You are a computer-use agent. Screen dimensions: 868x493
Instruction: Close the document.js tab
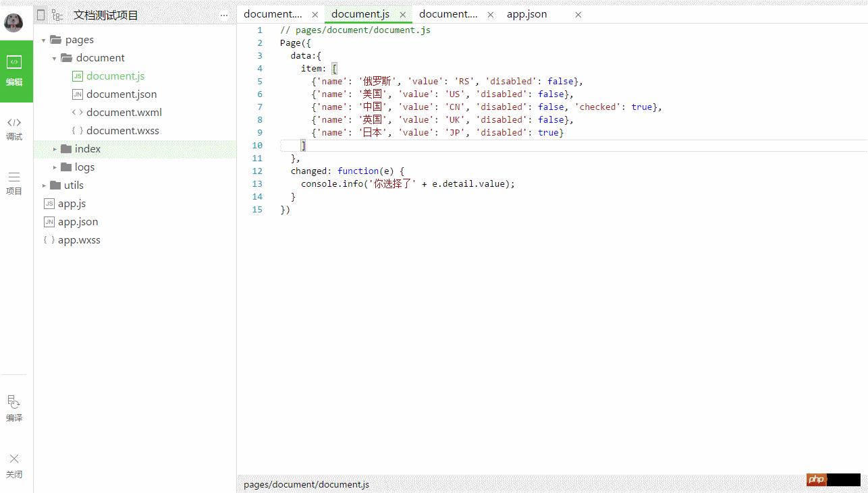(x=403, y=14)
